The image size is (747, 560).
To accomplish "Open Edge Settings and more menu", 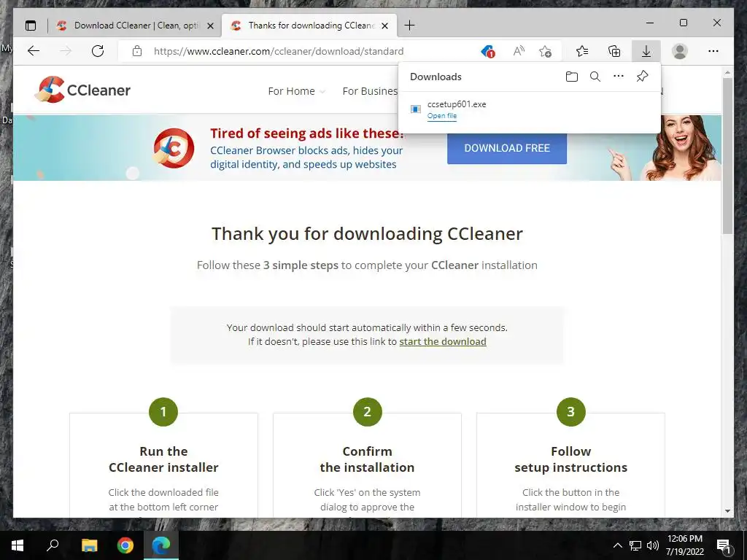I will [x=713, y=51].
